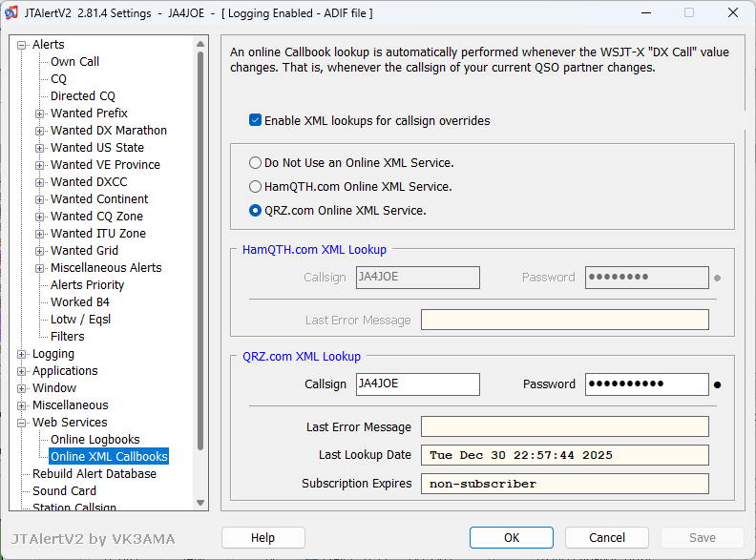Click the QRZ.com password reveal dot
Viewport: 756px width, 560px height.
[718, 384]
